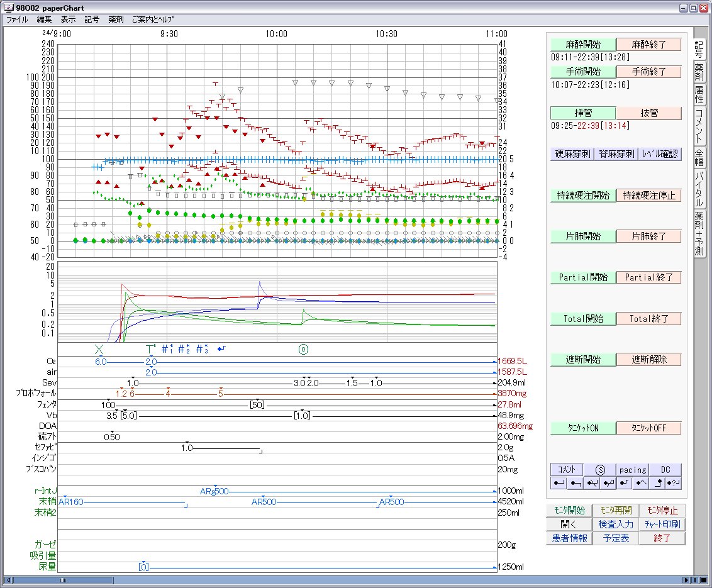This screenshot has height=588, width=712.
Task: Click the green T* marker on the event row
Action: coord(150,348)
